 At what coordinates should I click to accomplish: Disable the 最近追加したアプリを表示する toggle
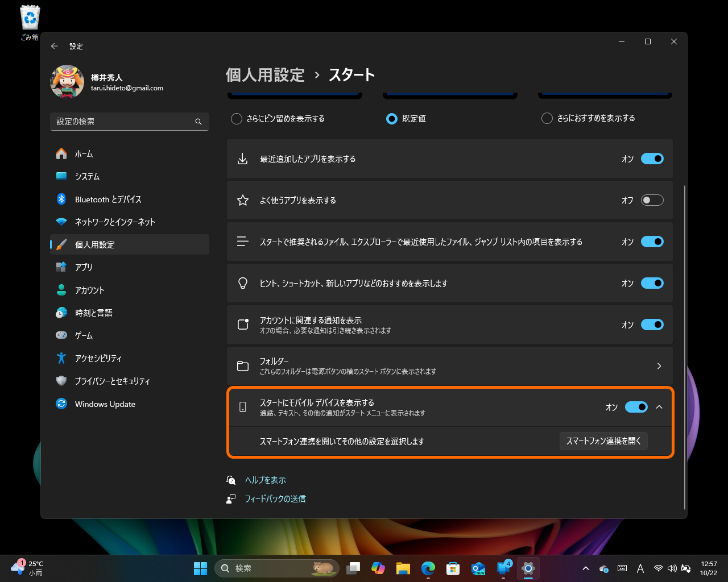point(652,159)
